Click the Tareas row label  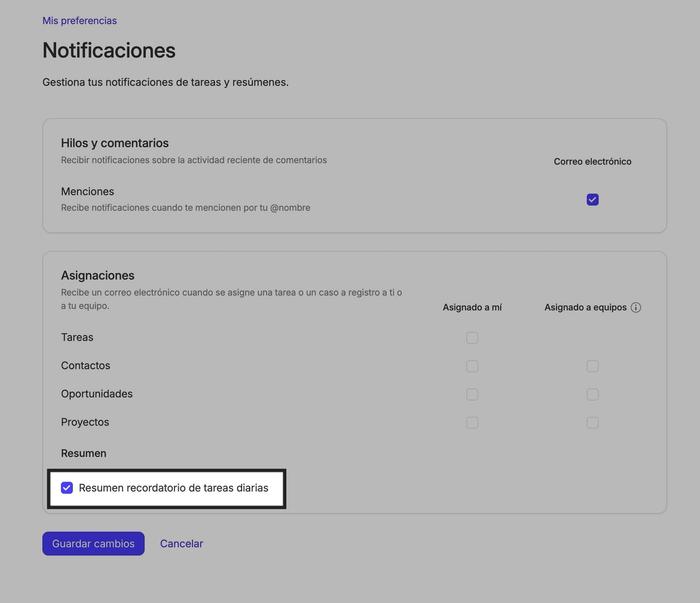point(77,337)
